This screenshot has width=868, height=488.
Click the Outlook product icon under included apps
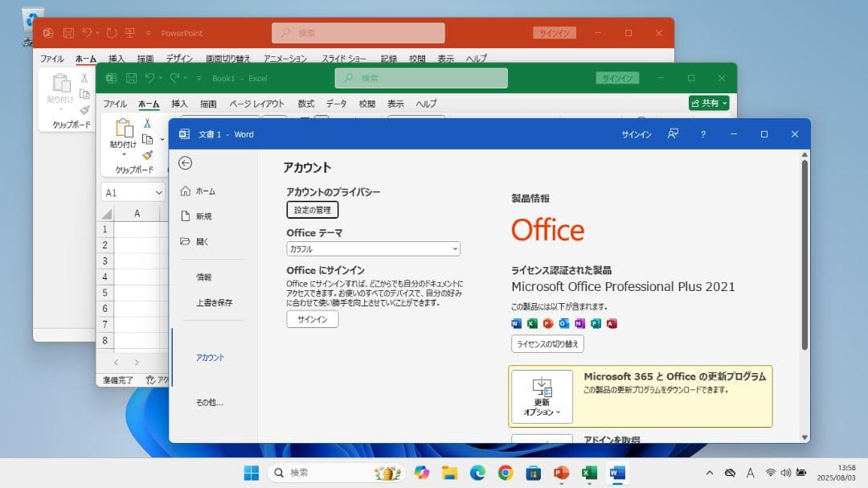click(x=564, y=323)
